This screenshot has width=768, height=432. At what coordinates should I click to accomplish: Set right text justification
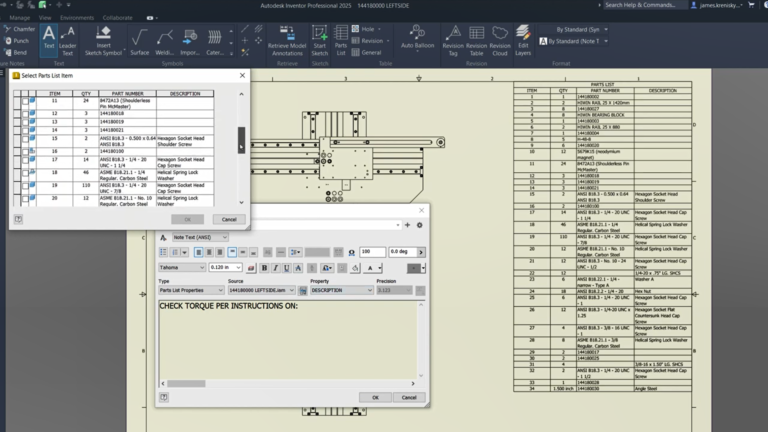pos(220,252)
